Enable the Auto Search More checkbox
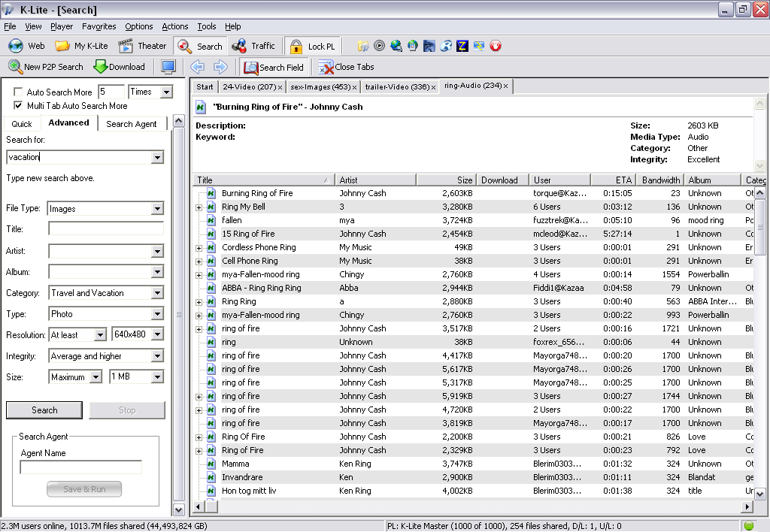Image resolution: width=770 pixels, height=532 pixels. (x=18, y=92)
